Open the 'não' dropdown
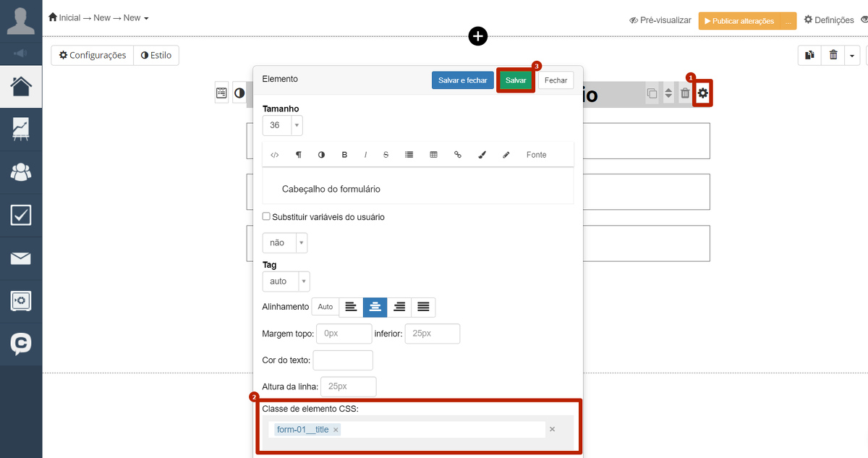Viewport: 868px width, 458px height. [x=284, y=242]
